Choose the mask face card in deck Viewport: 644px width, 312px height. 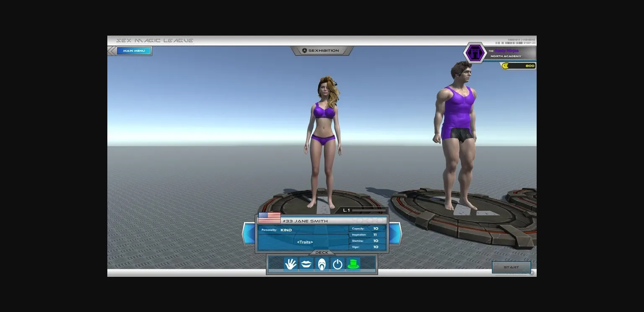(322, 264)
